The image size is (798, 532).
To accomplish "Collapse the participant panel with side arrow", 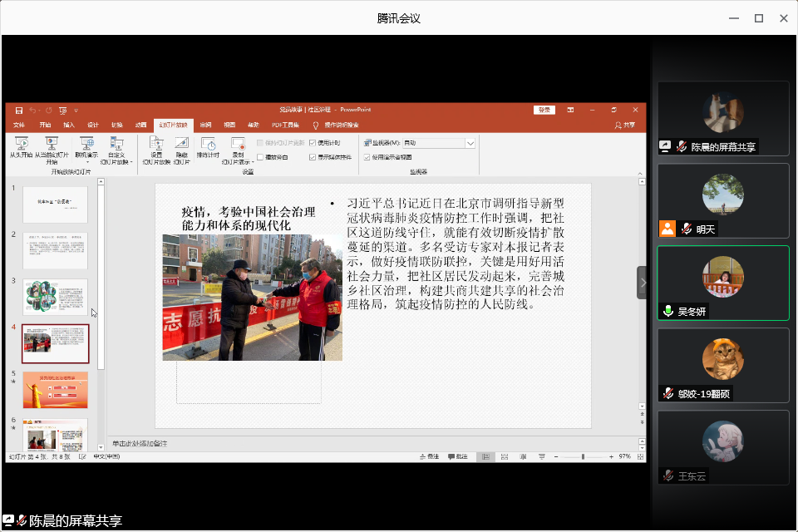I will point(643,283).
